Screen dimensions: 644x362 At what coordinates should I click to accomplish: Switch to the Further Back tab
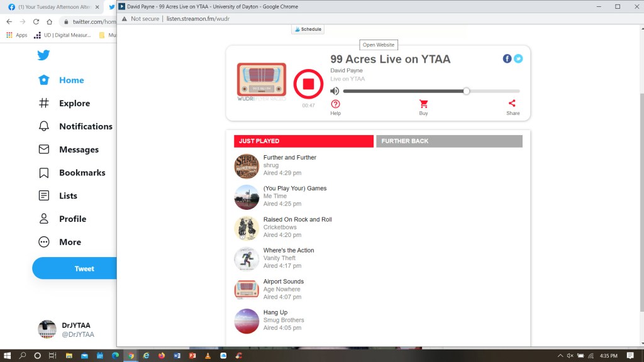pos(449,141)
